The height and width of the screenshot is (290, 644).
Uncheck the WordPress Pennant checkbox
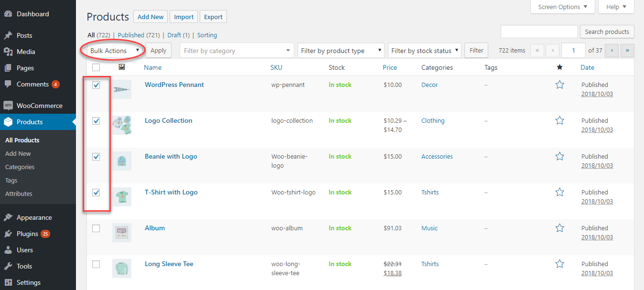coord(96,85)
